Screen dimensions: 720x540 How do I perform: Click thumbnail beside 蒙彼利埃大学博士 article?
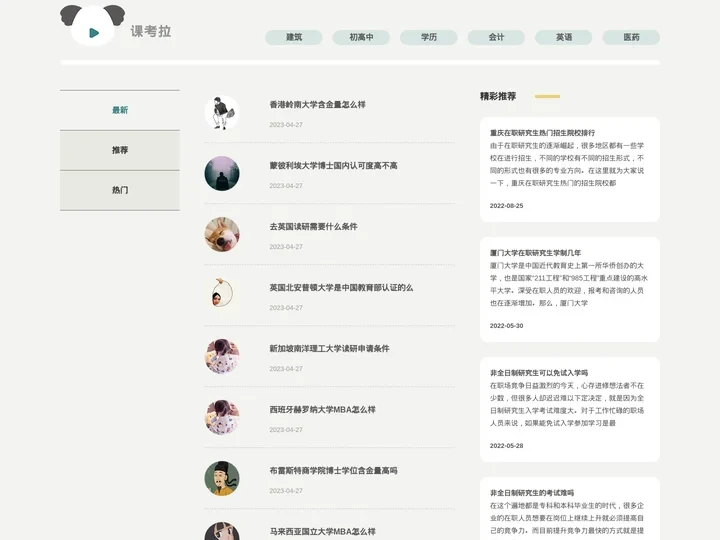pyautogui.click(x=222, y=174)
